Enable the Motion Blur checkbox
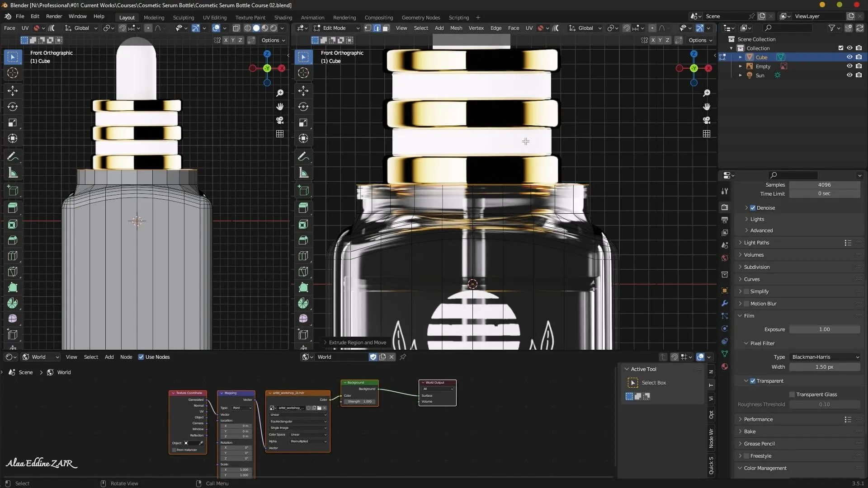This screenshot has width=868, height=488. click(745, 304)
